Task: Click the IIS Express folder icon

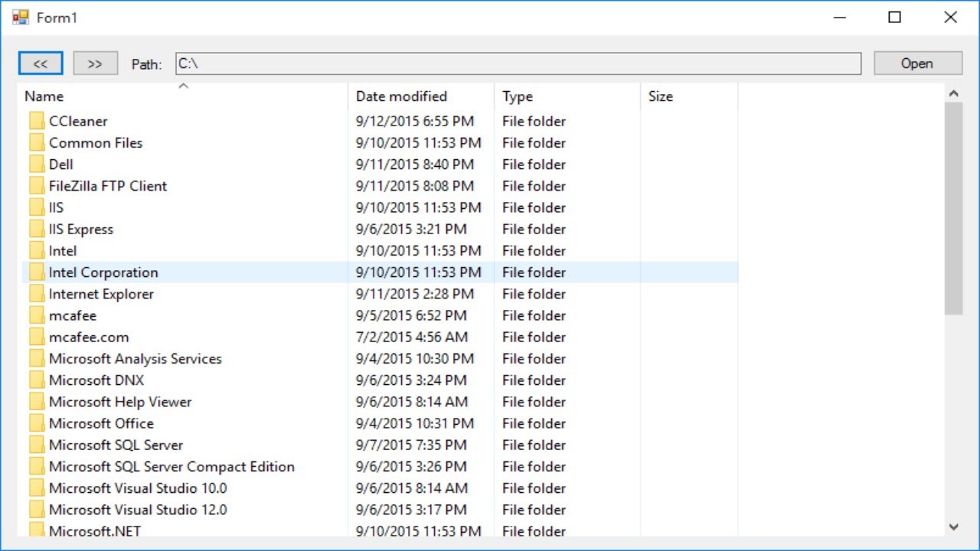Action: (x=37, y=229)
